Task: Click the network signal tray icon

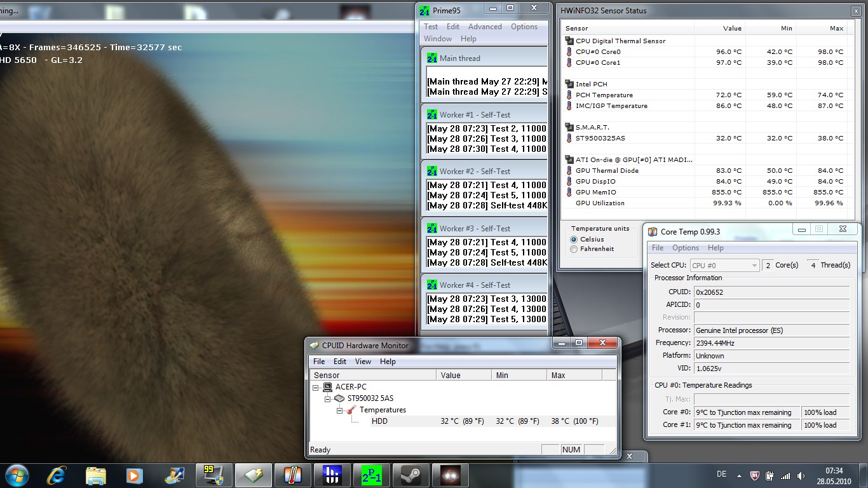Action: coord(785,475)
